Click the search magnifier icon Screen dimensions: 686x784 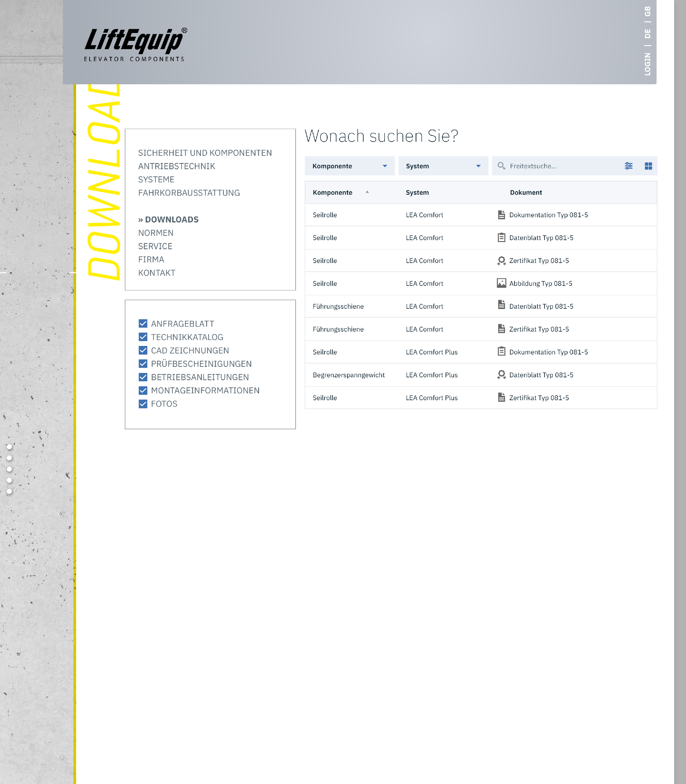[x=501, y=166]
